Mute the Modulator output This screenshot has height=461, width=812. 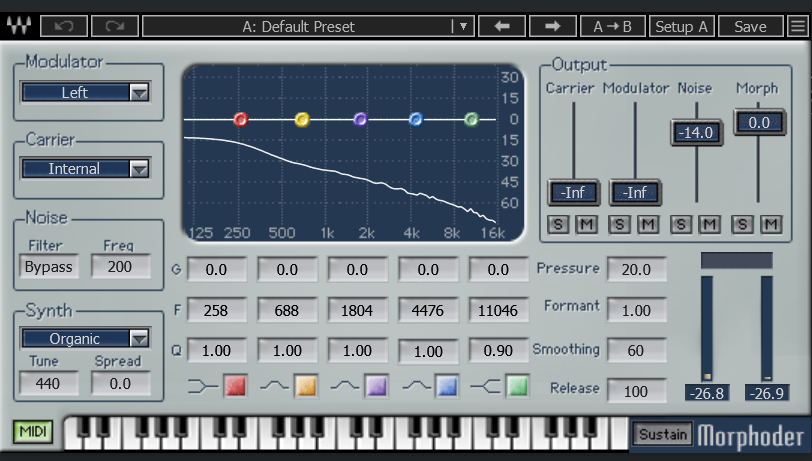pyautogui.click(x=648, y=224)
